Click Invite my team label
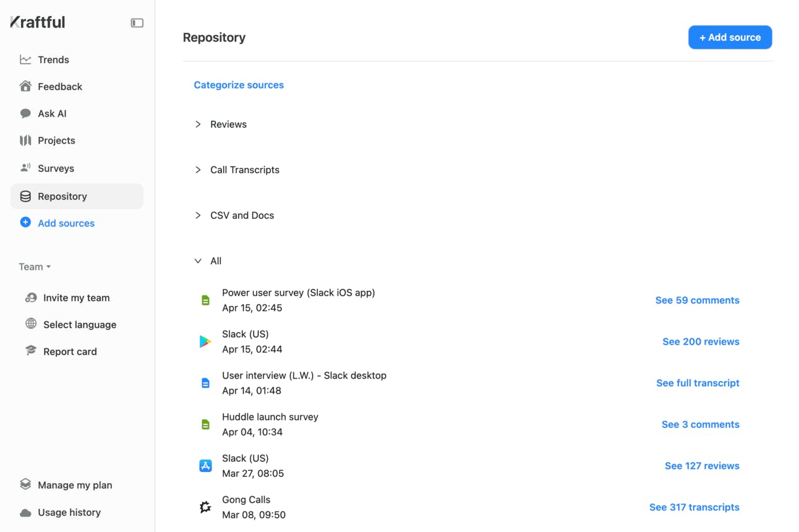Viewport: 799px width, 532px height. (x=77, y=298)
